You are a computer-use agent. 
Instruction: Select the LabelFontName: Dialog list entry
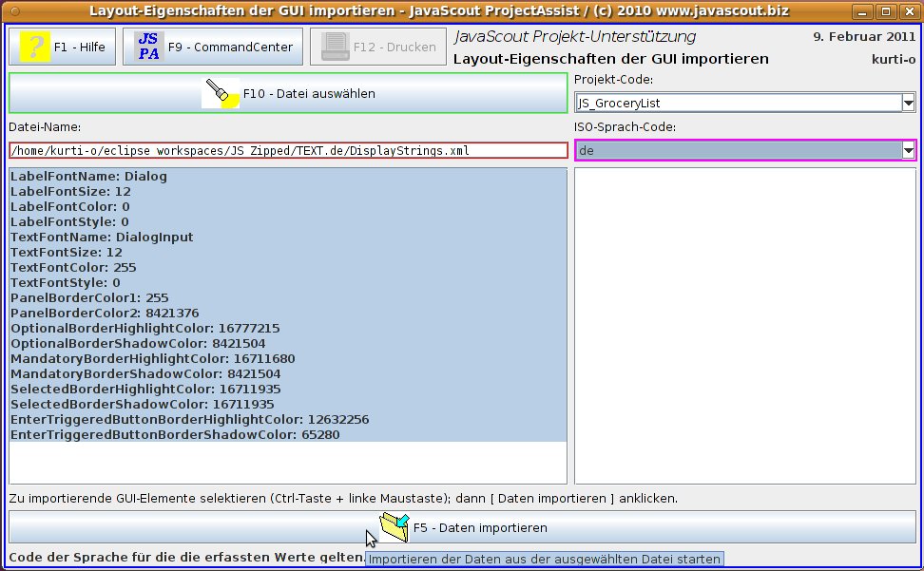click(x=88, y=176)
